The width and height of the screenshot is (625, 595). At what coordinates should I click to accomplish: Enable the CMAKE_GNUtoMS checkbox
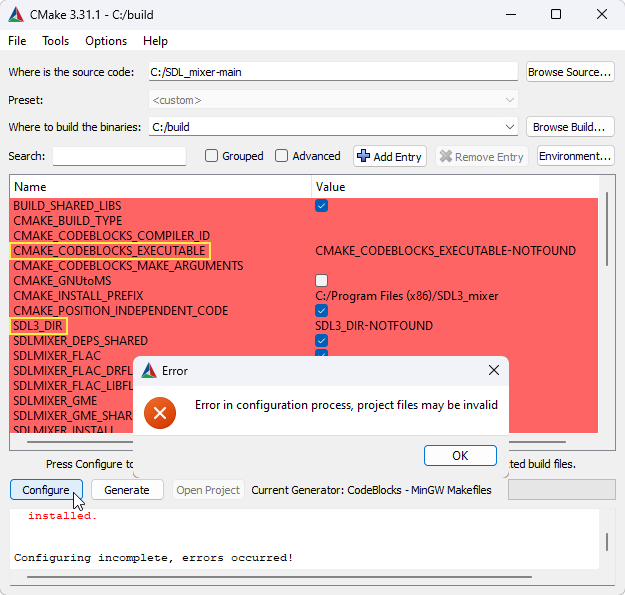(321, 281)
